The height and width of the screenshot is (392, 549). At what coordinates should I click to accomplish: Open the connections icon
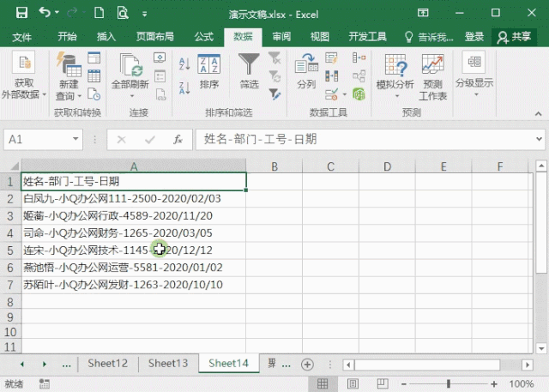[x=160, y=57]
